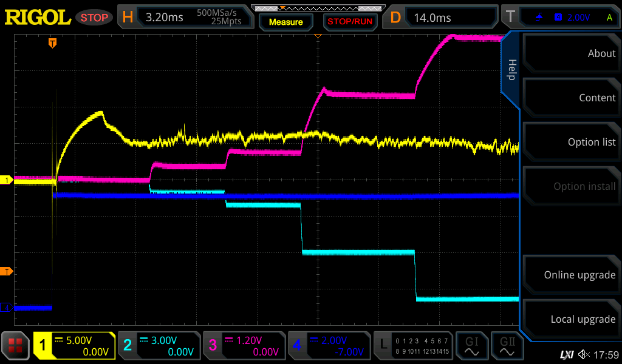Toggle magenta channel 3 at 1.20V
Image resolution: width=622 pixels, height=364 pixels.
click(x=243, y=346)
